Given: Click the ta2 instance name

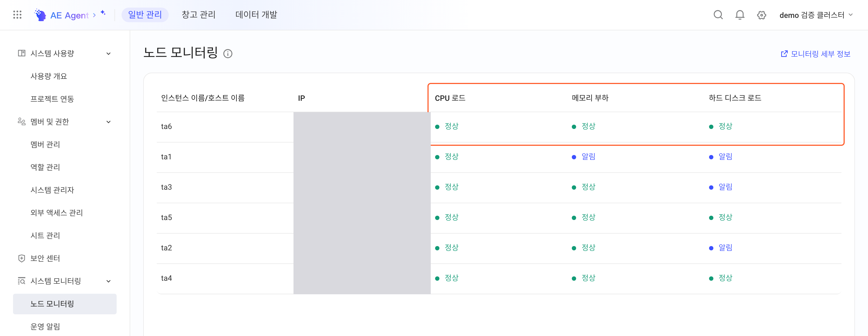Looking at the screenshot, I should pos(167,248).
